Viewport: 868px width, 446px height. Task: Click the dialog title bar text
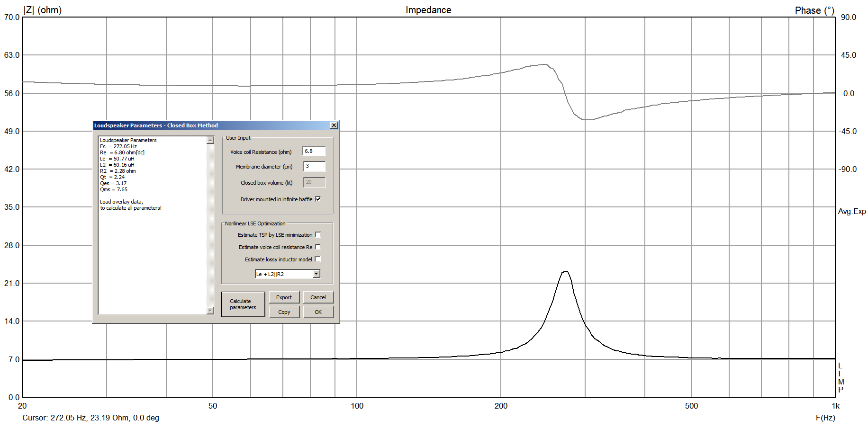[156, 125]
